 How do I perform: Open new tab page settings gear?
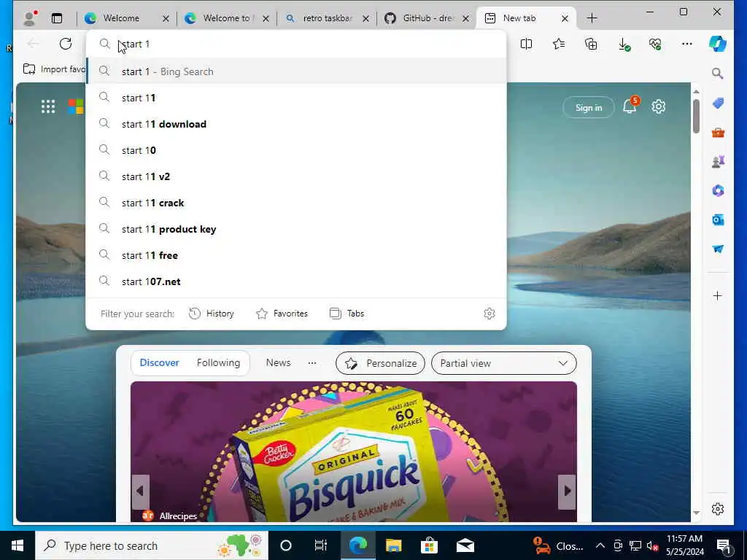(x=659, y=106)
